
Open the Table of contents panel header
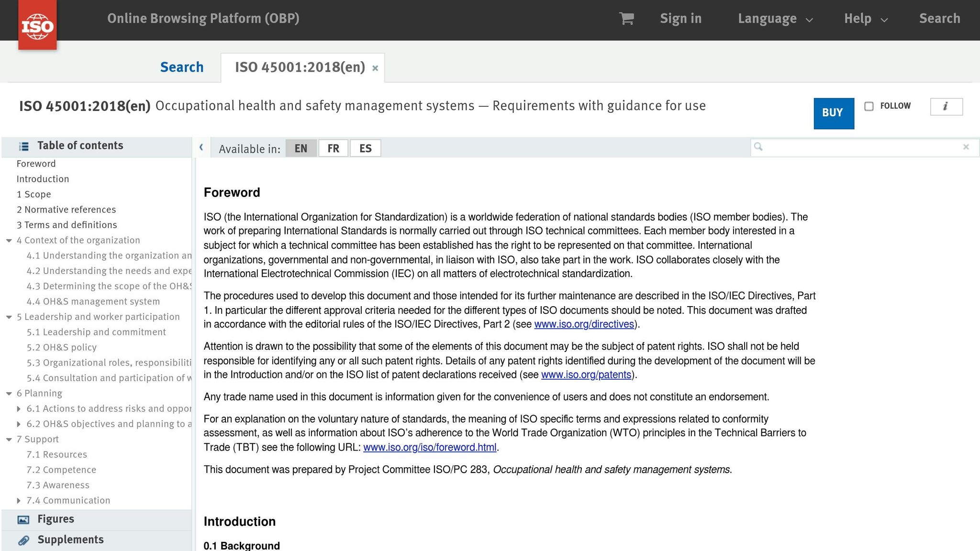pyautogui.click(x=96, y=146)
